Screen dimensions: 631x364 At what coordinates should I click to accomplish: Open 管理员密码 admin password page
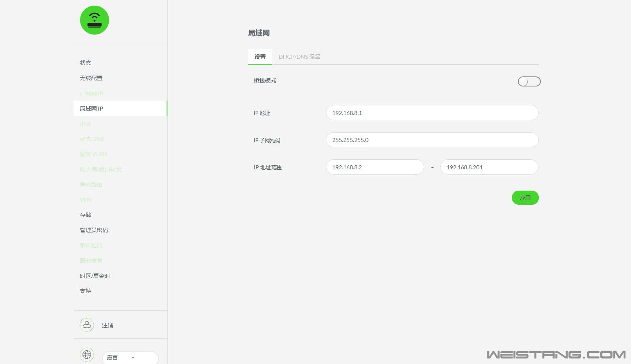94,230
